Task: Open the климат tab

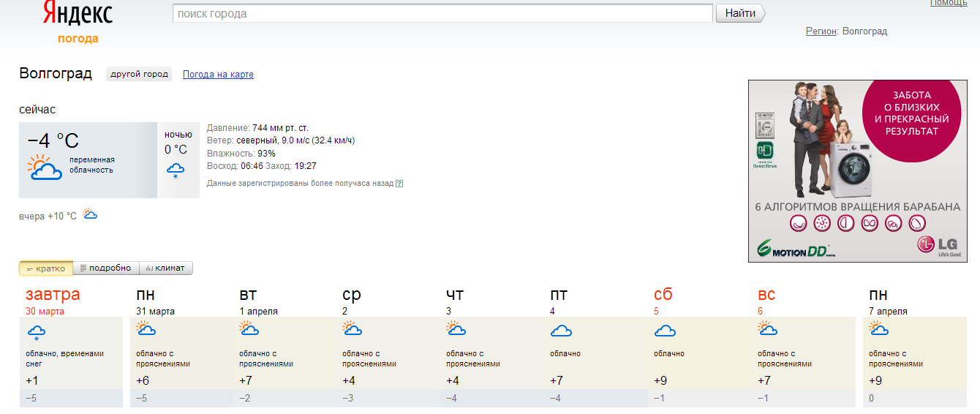Action: click(165, 268)
